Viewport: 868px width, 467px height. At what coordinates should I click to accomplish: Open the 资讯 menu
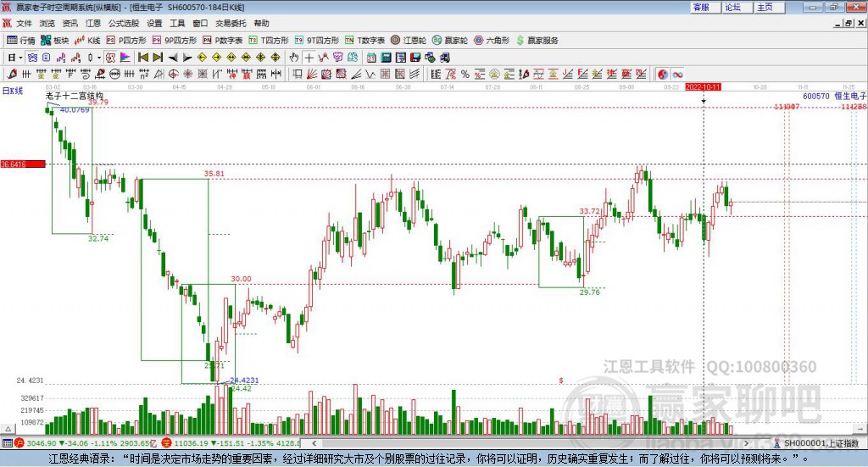click(x=70, y=23)
